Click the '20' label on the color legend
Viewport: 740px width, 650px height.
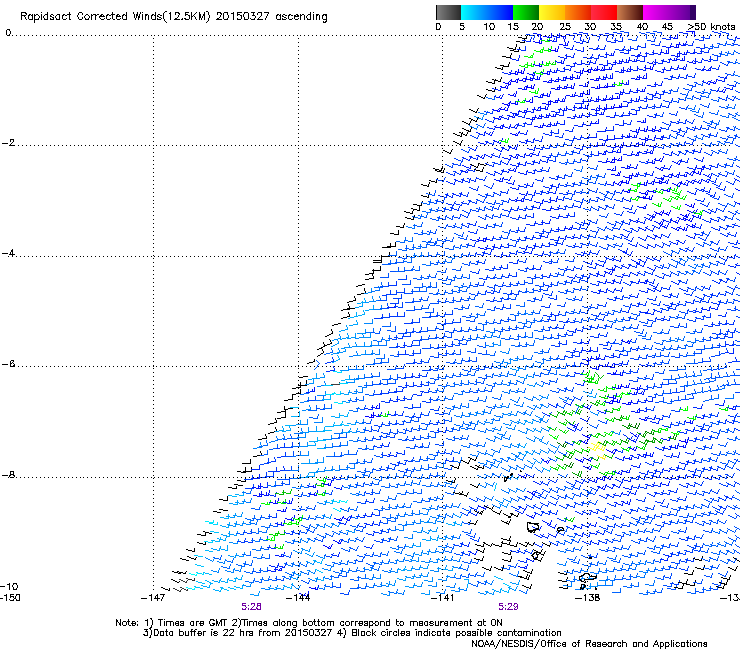click(537, 27)
